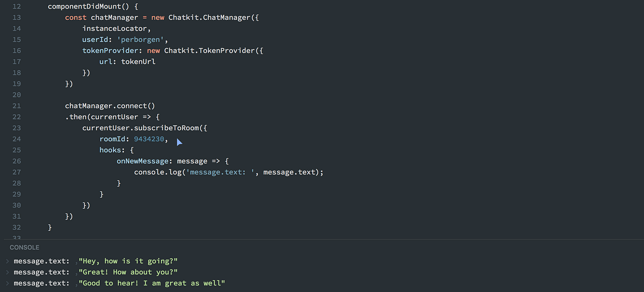Viewport: 644px width, 292px height.
Task: Click line number 32 in the gutter
Action: coord(16,227)
